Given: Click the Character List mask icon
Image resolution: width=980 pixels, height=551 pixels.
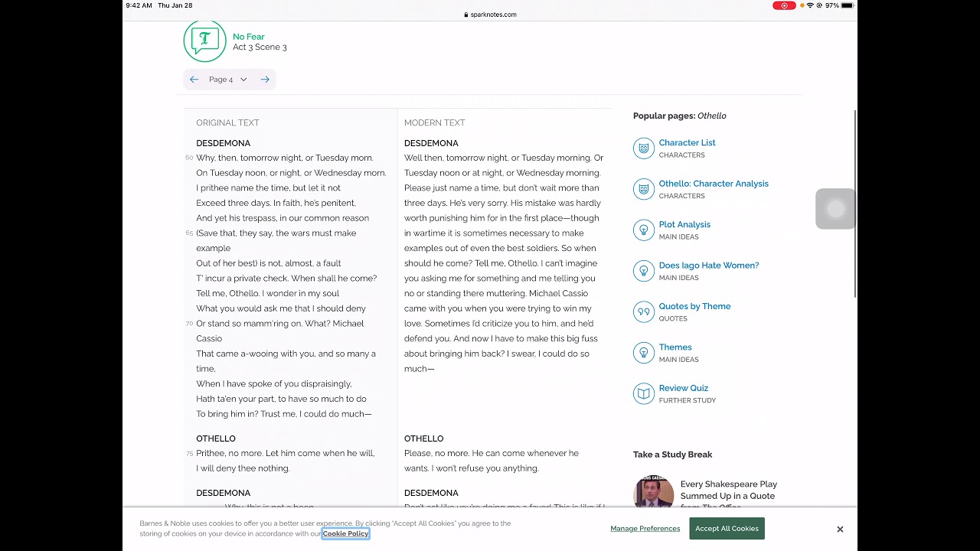Looking at the screenshot, I should click(644, 148).
